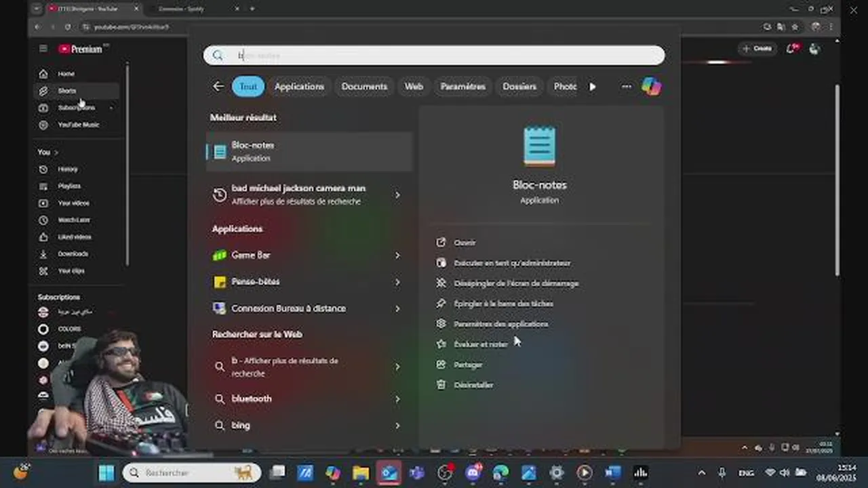
Task: Show hidden system tray icons
Action: [x=702, y=472]
